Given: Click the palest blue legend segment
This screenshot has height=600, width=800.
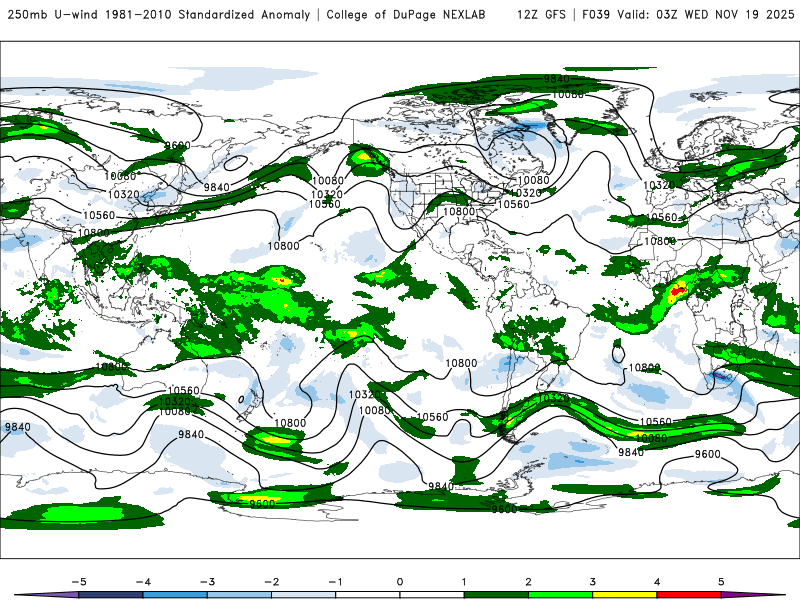Looking at the screenshot, I should (304, 595).
